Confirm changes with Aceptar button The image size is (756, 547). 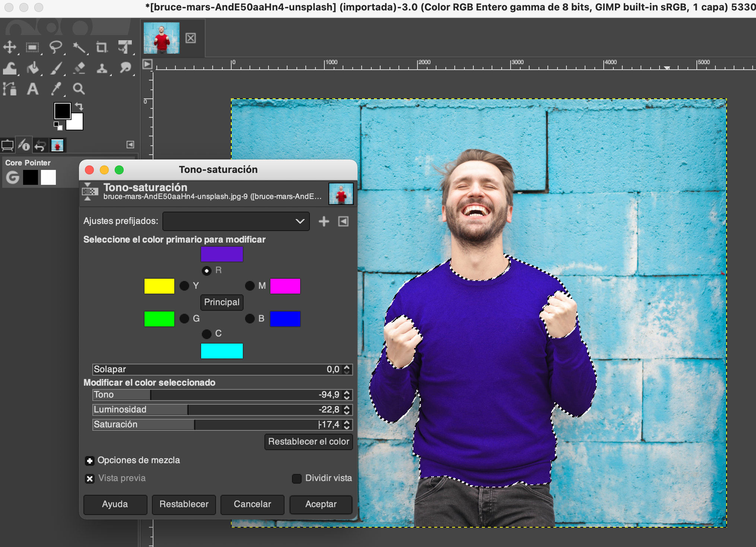321,504
